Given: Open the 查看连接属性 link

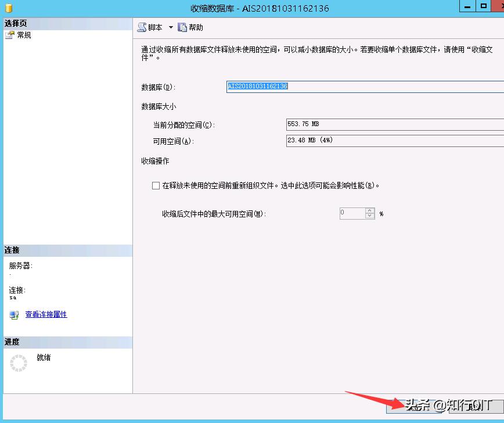Looking at the screenshot, I should (x=45, y=314).
